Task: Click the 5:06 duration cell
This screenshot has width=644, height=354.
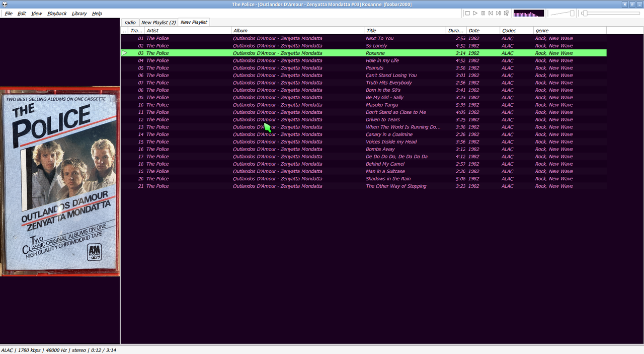Action: click(x=460, y=179)
